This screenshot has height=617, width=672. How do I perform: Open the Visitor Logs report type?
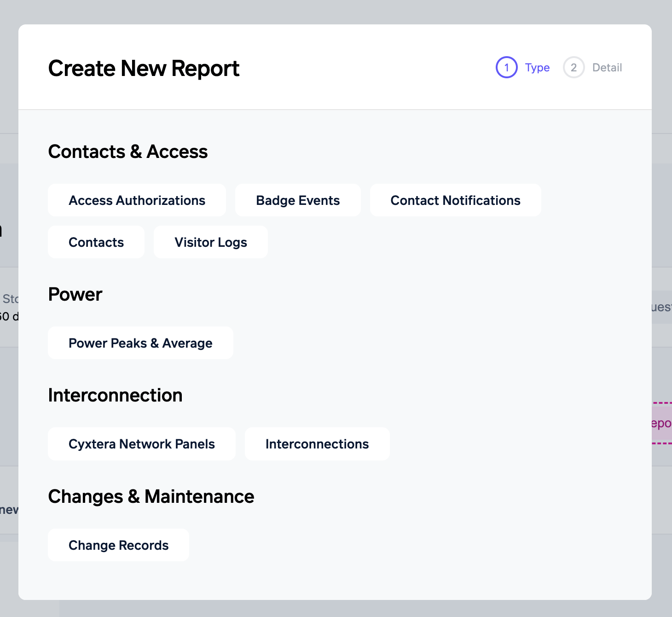pyautogui.click(x=211, y=242)
